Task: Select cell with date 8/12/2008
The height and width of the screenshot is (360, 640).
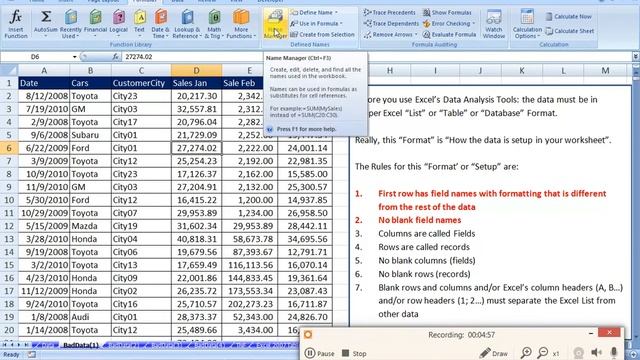Action: 44,96
